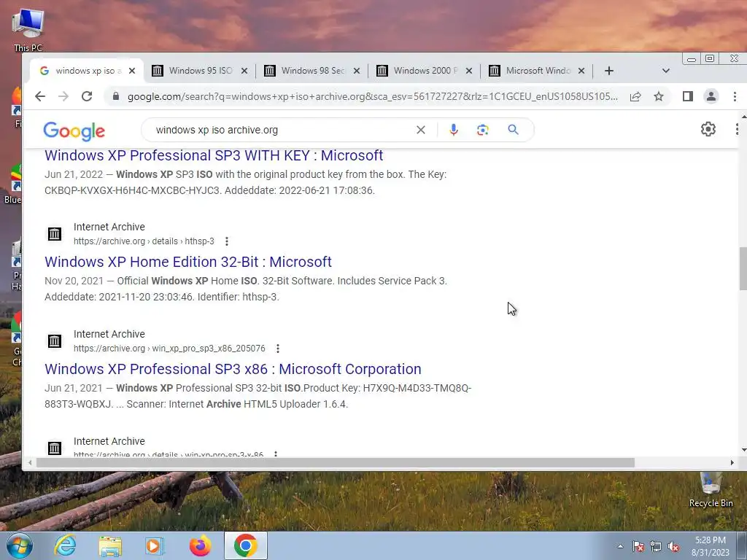Click the vertical scrollbar thumb
The height and width of the screenshot is (560, 747).
(743, 268)
